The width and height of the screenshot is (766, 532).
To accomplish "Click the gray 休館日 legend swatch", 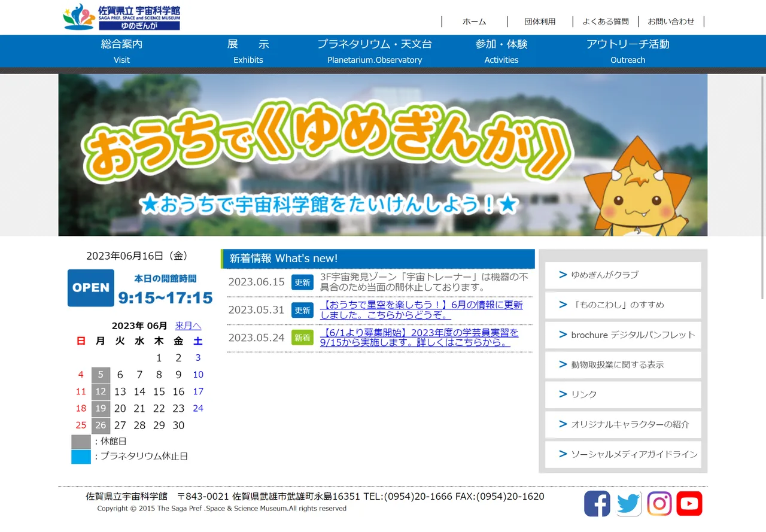I will [81, 442].
